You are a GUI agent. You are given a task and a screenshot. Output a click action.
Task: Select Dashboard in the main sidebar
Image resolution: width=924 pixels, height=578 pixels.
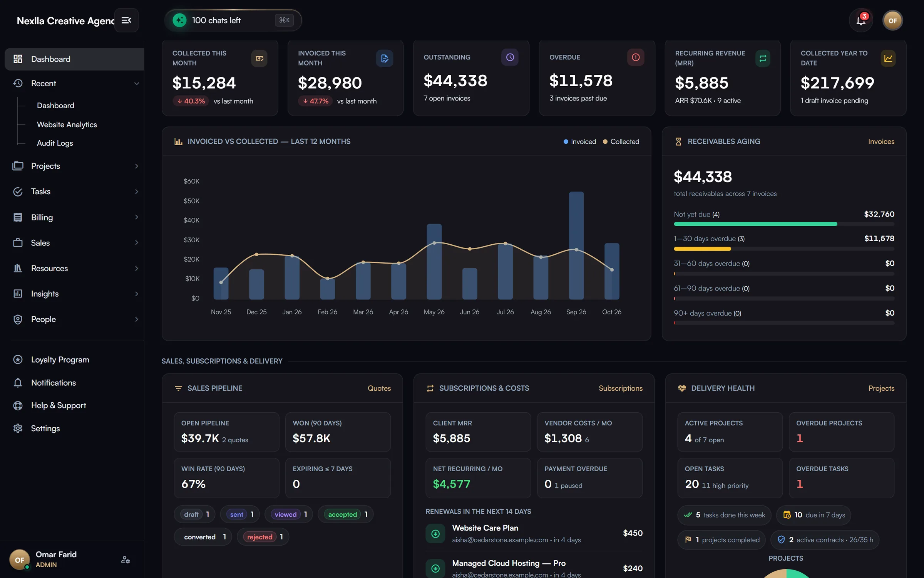74,59
